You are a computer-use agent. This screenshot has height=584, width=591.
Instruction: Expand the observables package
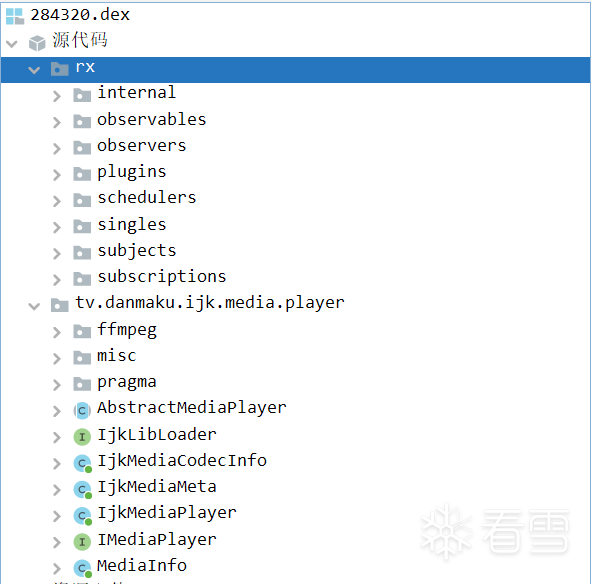(57, 122)
